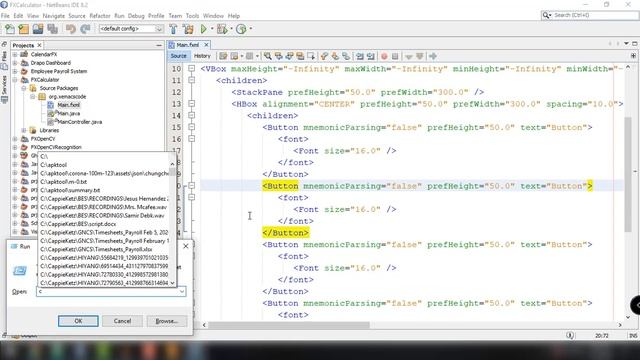Click the Toggle Rectangular Selection icon
The image size is (640, 360).
[311, 56]
